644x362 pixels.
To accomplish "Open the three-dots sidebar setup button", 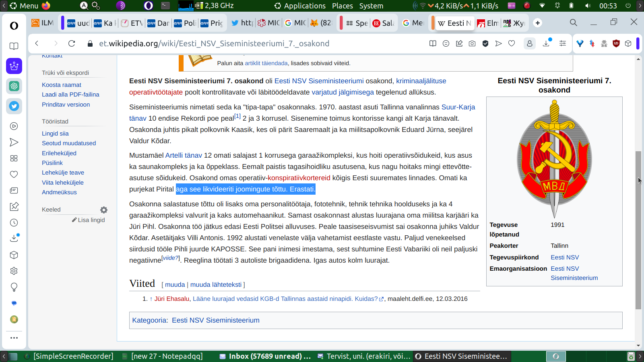I will pos(14,338).
